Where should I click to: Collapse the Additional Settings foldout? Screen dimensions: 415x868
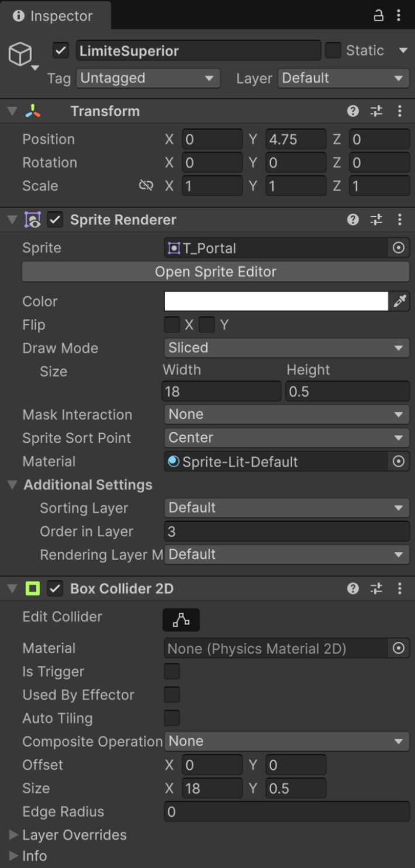click(13, 485)
